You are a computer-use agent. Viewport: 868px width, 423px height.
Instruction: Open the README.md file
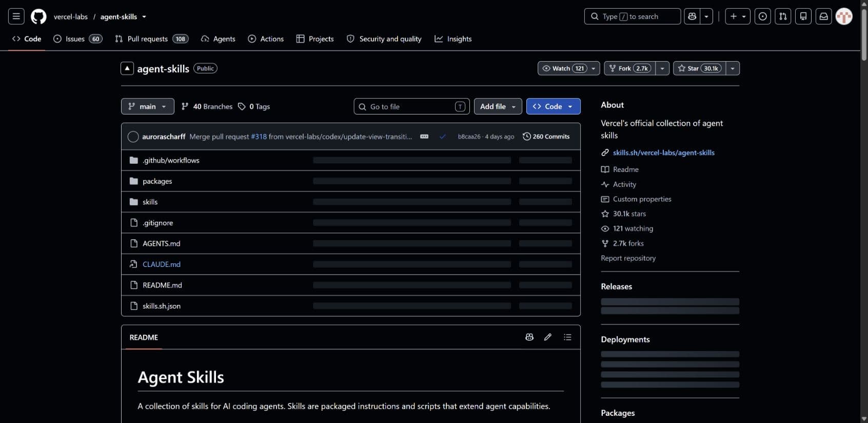click(162, 285)
